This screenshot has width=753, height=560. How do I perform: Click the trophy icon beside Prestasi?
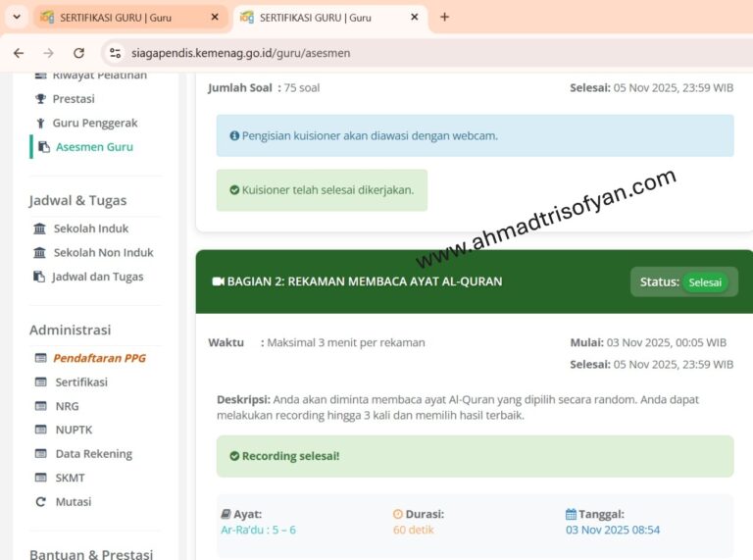point(40,99)
